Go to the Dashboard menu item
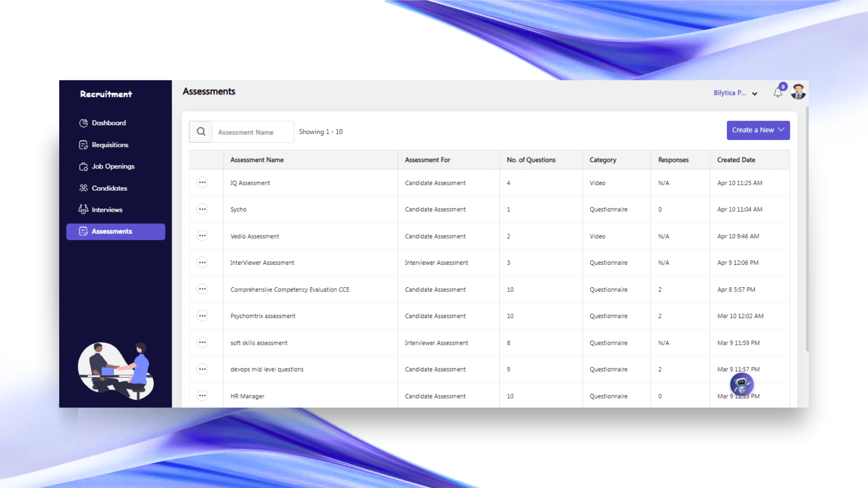The image size is (868, 488). tap(108, 123)
